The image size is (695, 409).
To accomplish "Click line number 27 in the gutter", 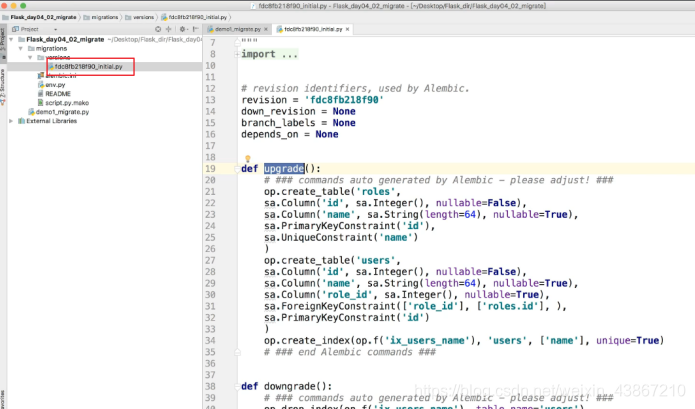I will point(210,261).
